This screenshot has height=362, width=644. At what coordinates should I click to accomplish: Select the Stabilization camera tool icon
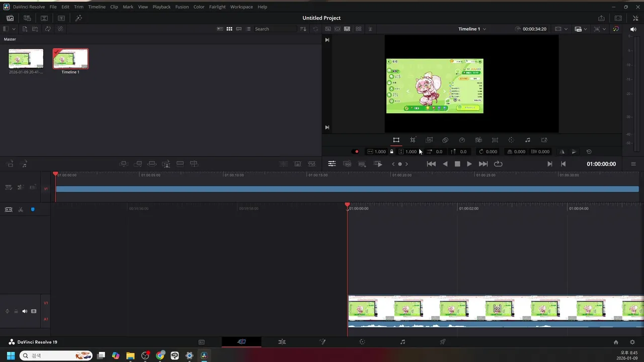click(x=478, y=140)
